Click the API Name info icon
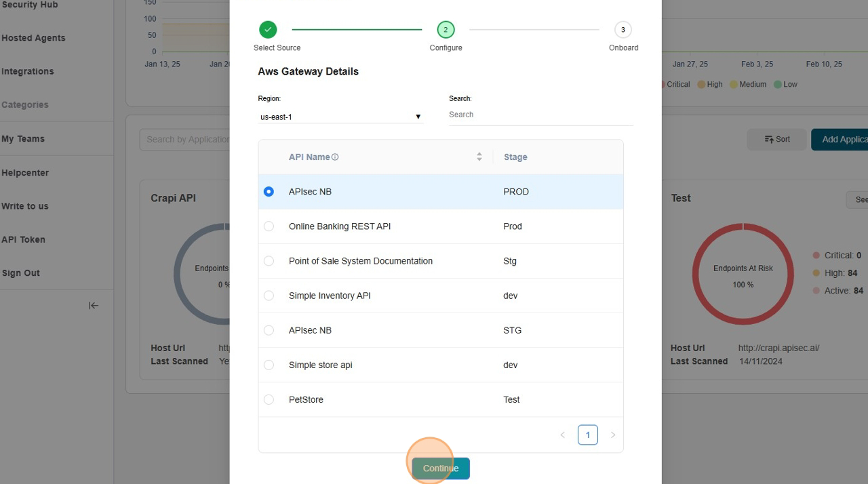Viewport: 868px width, 484px height. 335,157
